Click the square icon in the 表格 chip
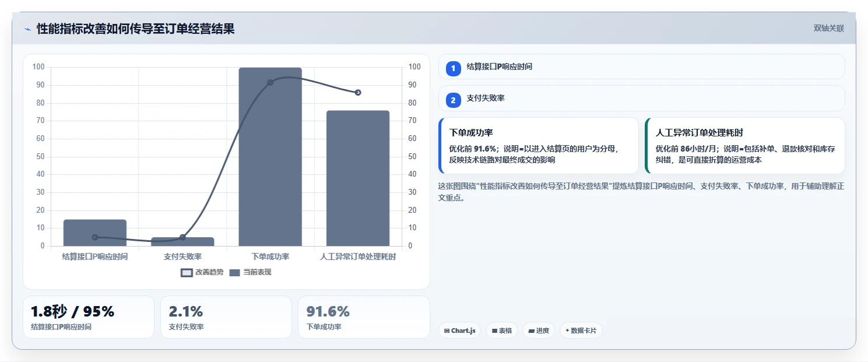 pos(494,331)
